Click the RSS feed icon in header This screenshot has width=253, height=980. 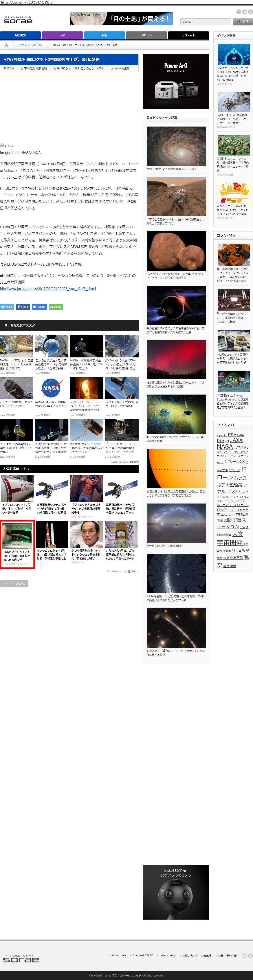pyautogui.click(x=238, y=12)
